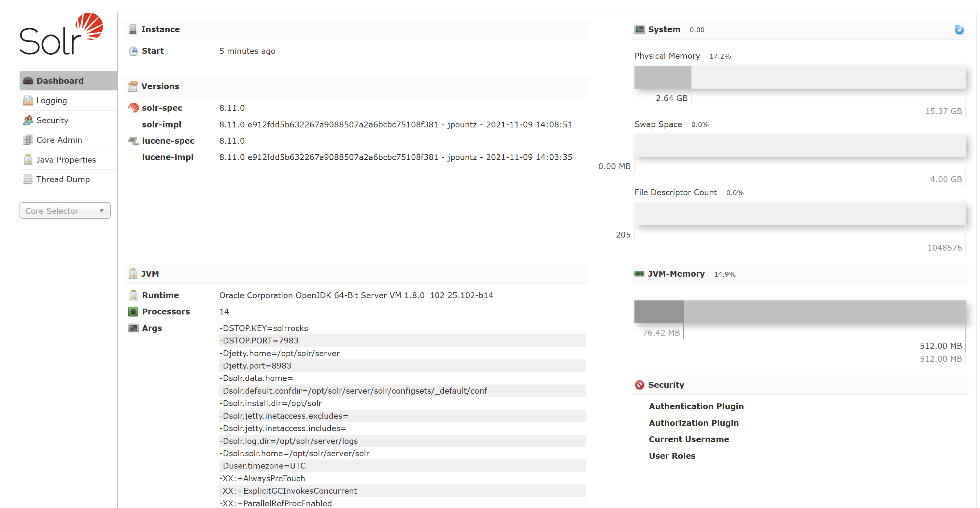Click the -Djetty.port=8983 argument

[255, 366]
